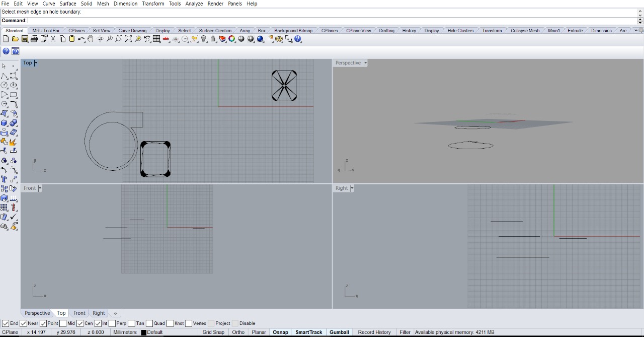The image size is (644, 337).
Task: Toggle Ortho mode in status bar
Action: (x=238, y=332)
